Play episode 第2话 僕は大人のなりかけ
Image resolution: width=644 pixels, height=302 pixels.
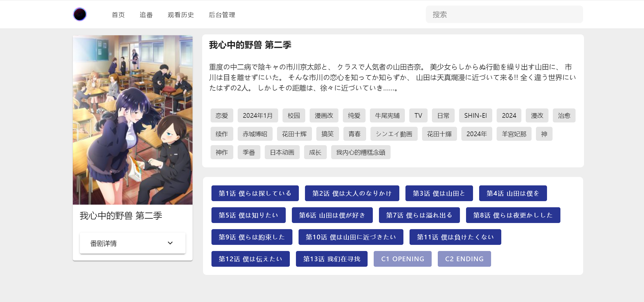coord(352,193)
